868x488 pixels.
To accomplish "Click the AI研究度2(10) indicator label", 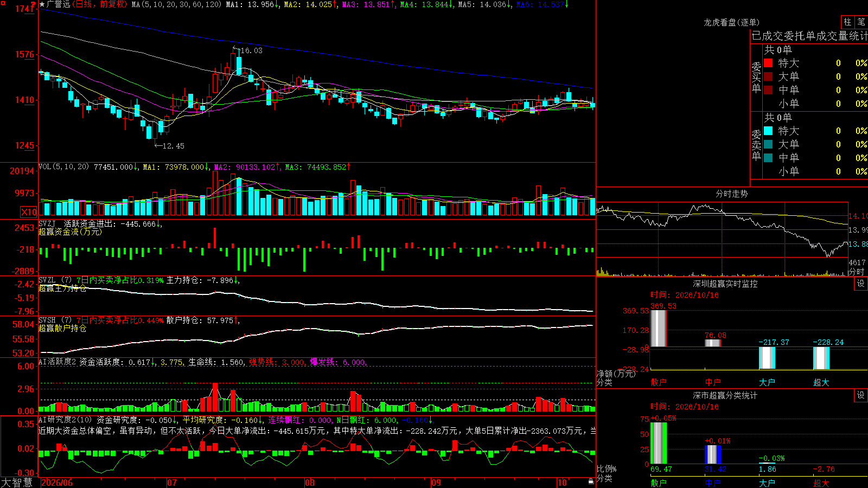I will [66, 420].
